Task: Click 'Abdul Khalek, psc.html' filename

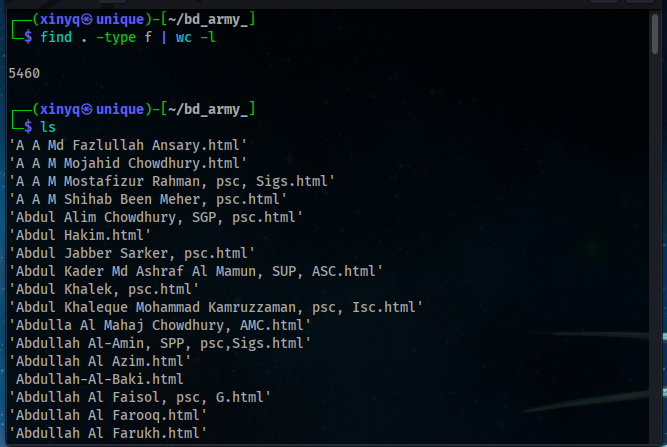Action: pos(103,289)
